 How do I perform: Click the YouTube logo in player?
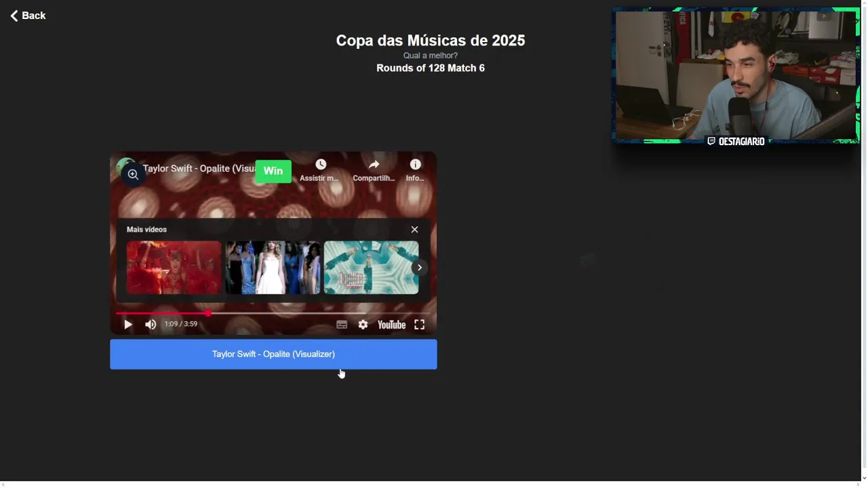click(x=391, y=325)
